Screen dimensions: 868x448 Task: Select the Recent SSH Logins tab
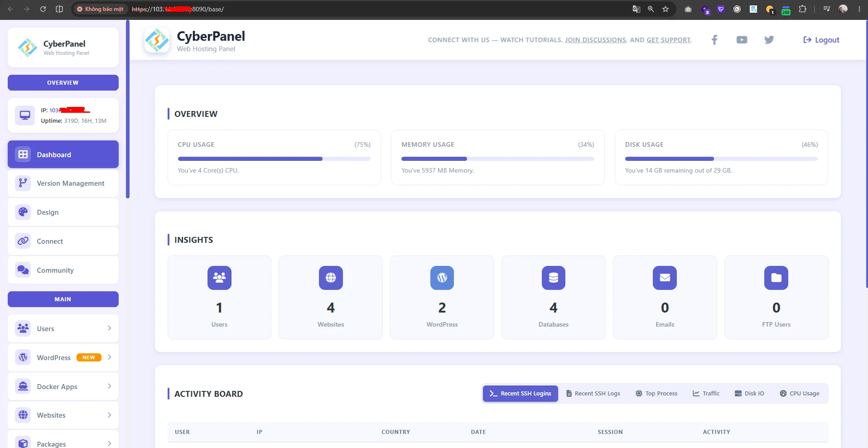pos(521,394)
